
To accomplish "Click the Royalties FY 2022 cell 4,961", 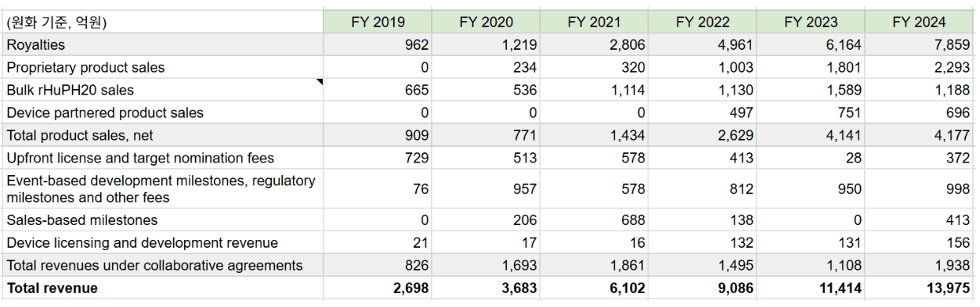I will click(702, 45).
